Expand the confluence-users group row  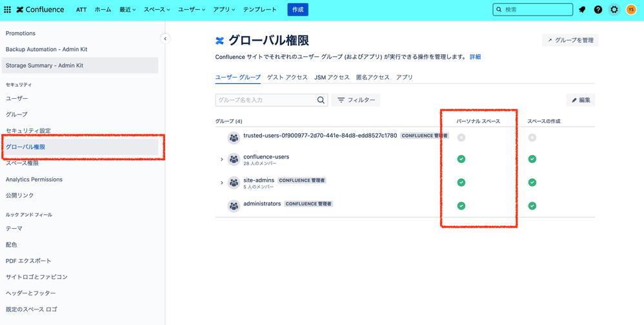coord(222,159)
